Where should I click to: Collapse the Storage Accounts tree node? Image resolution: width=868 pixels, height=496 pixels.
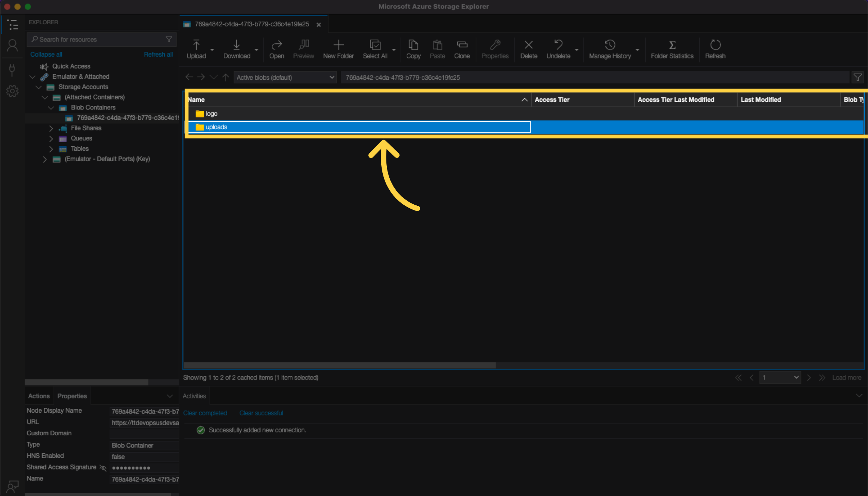tap(39, 87)
